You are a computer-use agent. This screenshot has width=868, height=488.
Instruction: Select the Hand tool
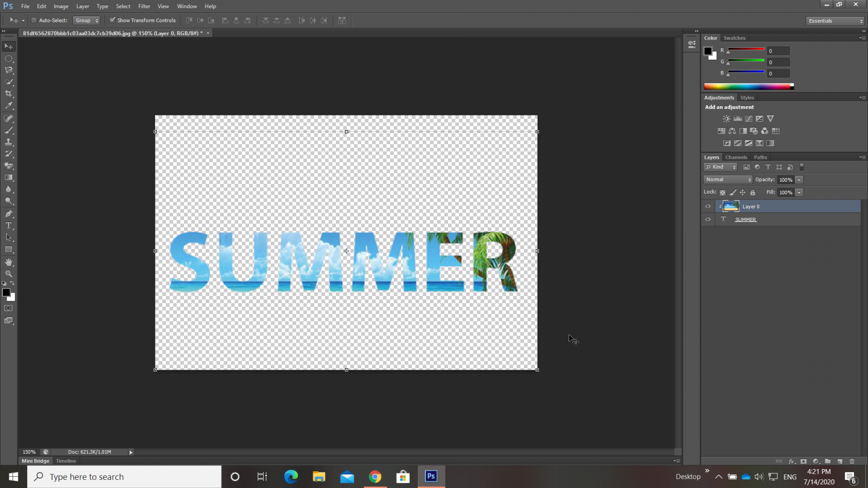(9, 262)
